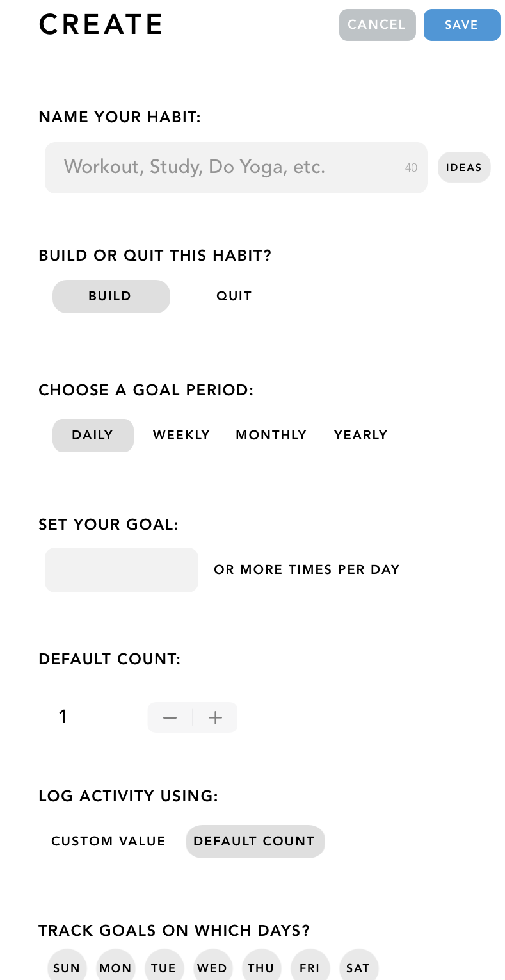Choose the Quit habit option
The width and height of the screenshot is (505, 980).
tap(234, 297)
